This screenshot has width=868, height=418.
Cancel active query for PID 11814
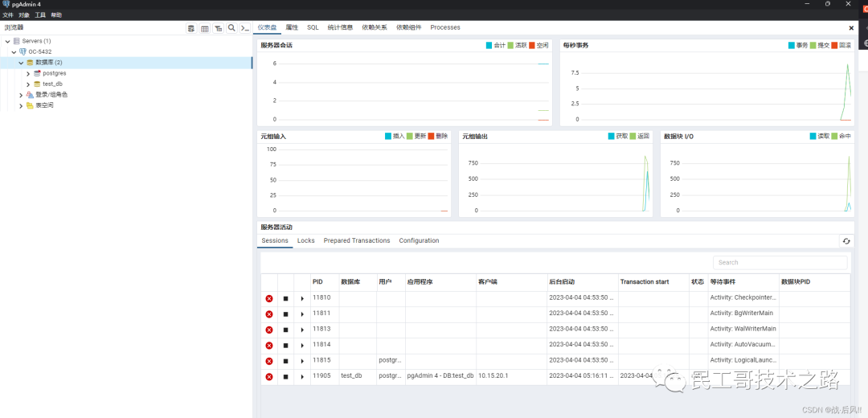pos(285,346)
